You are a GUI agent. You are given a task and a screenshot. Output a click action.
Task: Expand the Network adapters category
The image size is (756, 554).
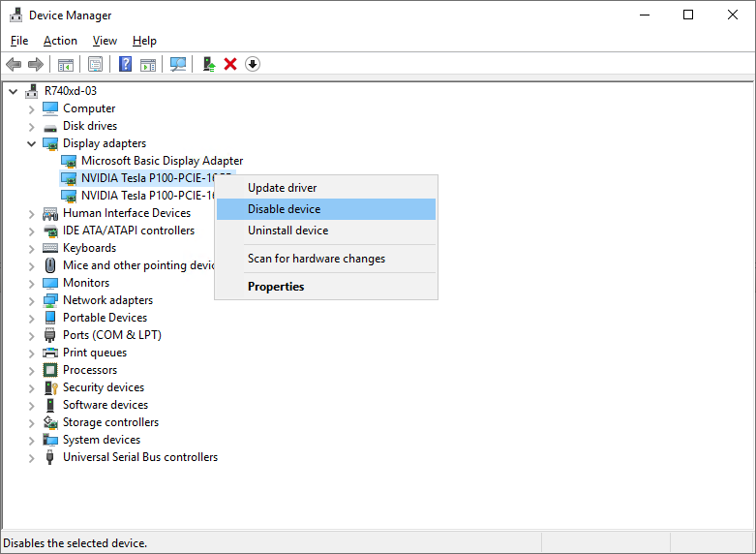click(x=32, y=300)
